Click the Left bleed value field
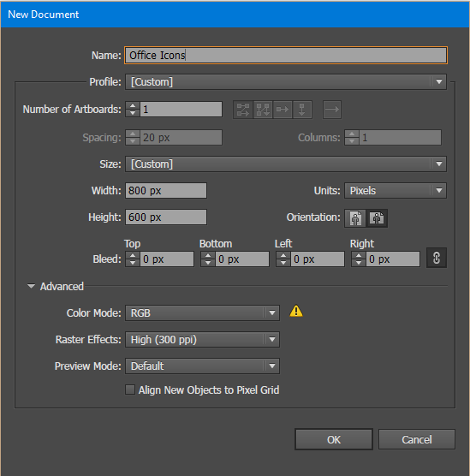 tap(318, 259)
